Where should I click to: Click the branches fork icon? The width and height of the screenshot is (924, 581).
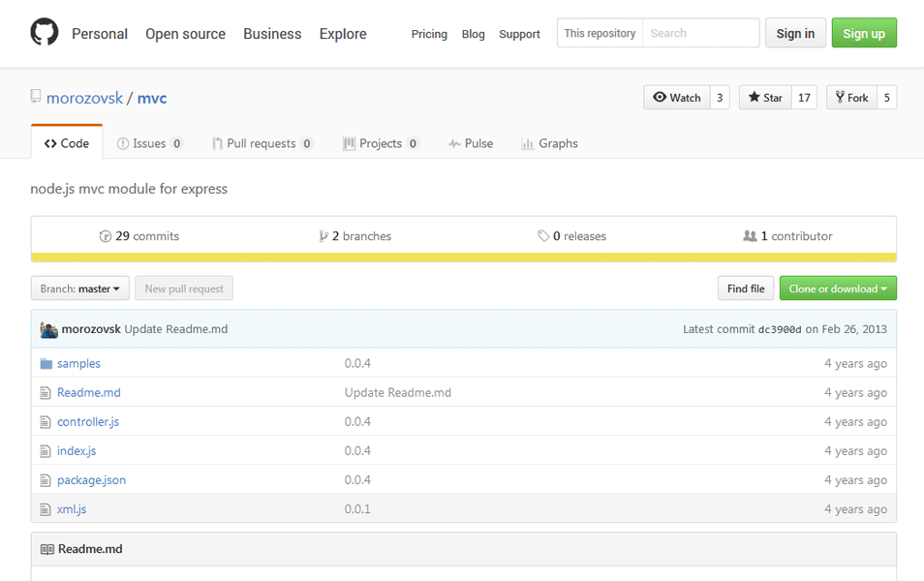click(323, 236)
